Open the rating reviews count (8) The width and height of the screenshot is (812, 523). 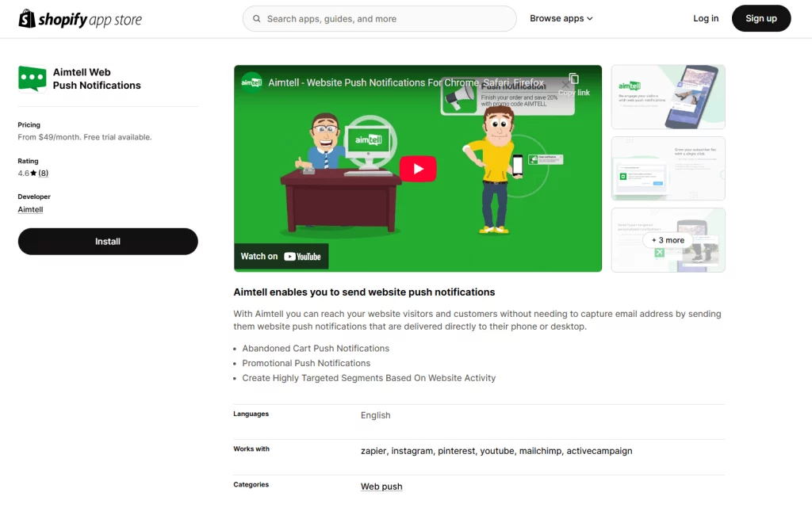[x=44, y=174]
